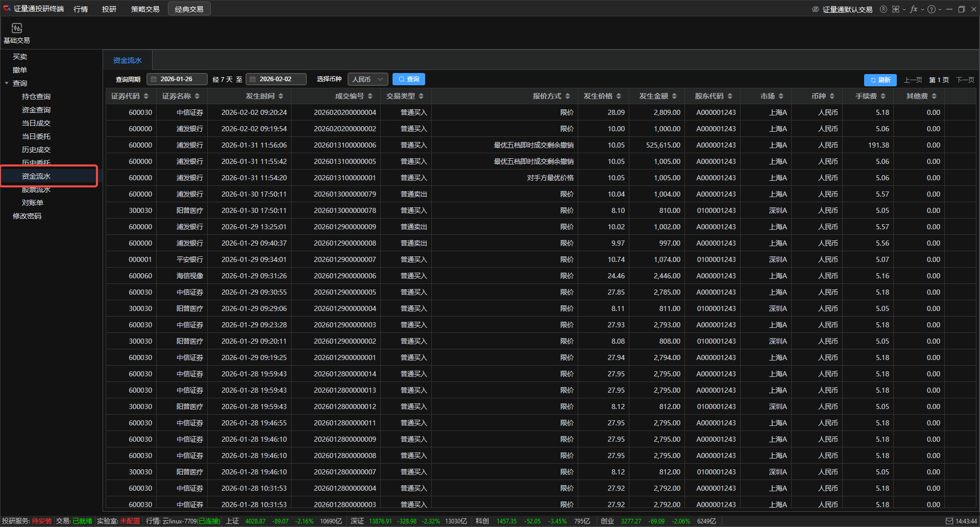Image resolution: width=980 pixels, height=527 pixels.
Task: Click the mail envelope icon in status bar
Action: coord(949,521)
